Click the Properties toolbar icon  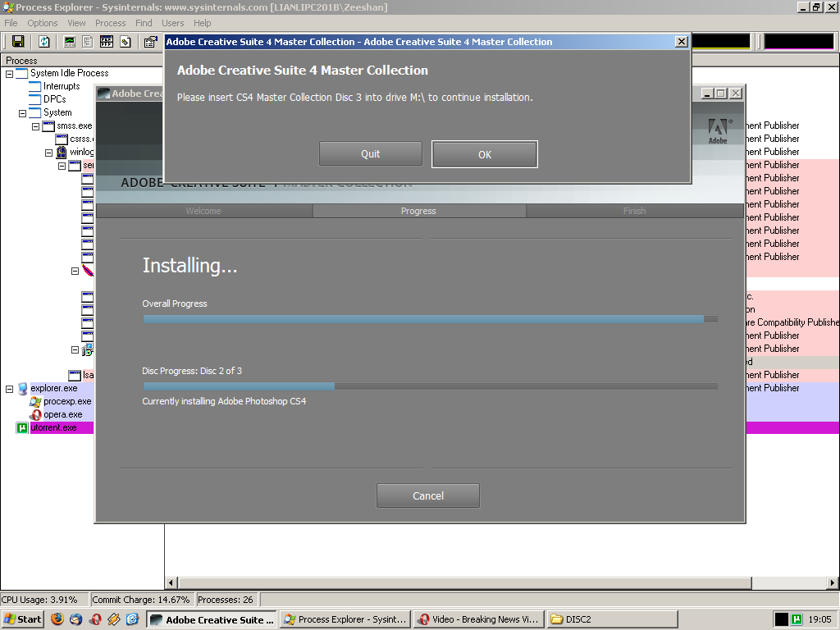click(x=151, y=42)
